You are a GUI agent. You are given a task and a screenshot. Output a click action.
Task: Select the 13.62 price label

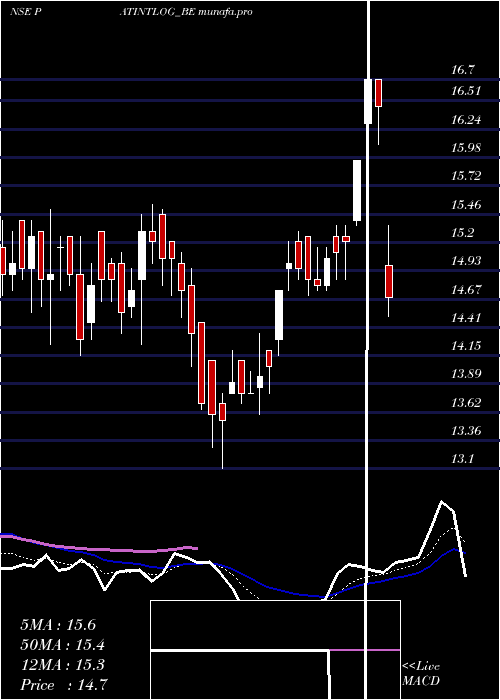tap(466, 403)
